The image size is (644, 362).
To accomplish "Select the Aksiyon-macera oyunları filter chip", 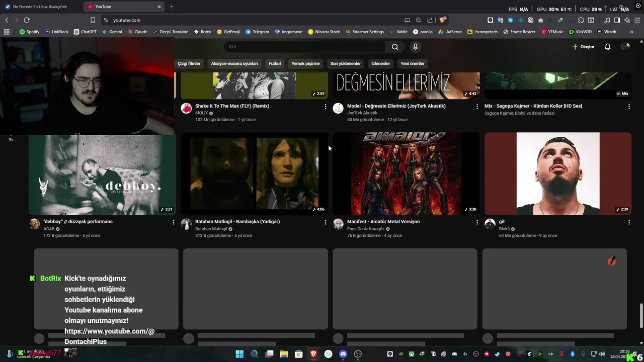I will click(x=234, y=63).
